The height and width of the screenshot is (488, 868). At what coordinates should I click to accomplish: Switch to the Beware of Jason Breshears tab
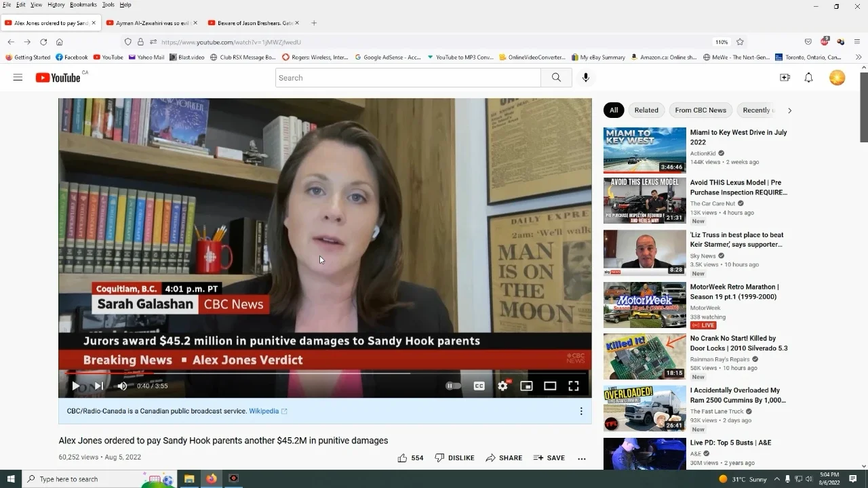(x=254, y=23)
